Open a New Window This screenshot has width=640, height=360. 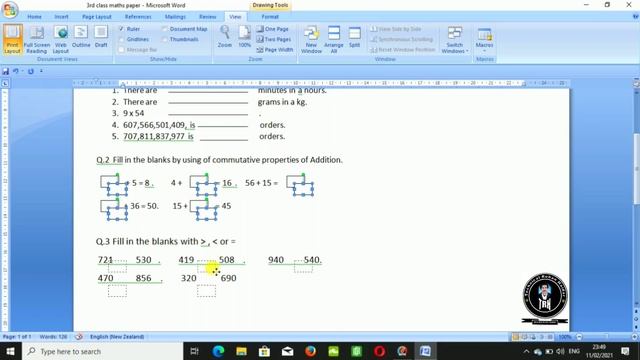pos(311,39)
